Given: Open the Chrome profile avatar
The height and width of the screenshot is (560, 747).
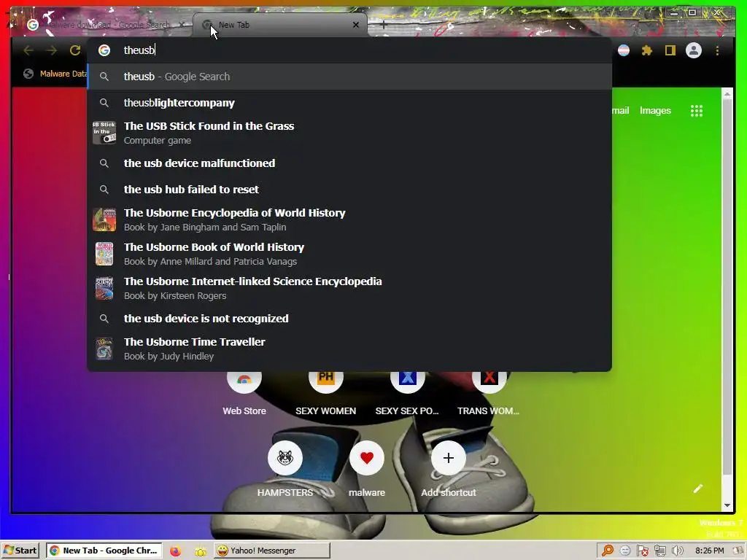Looking at the screenshot, I should pos(694,50).
